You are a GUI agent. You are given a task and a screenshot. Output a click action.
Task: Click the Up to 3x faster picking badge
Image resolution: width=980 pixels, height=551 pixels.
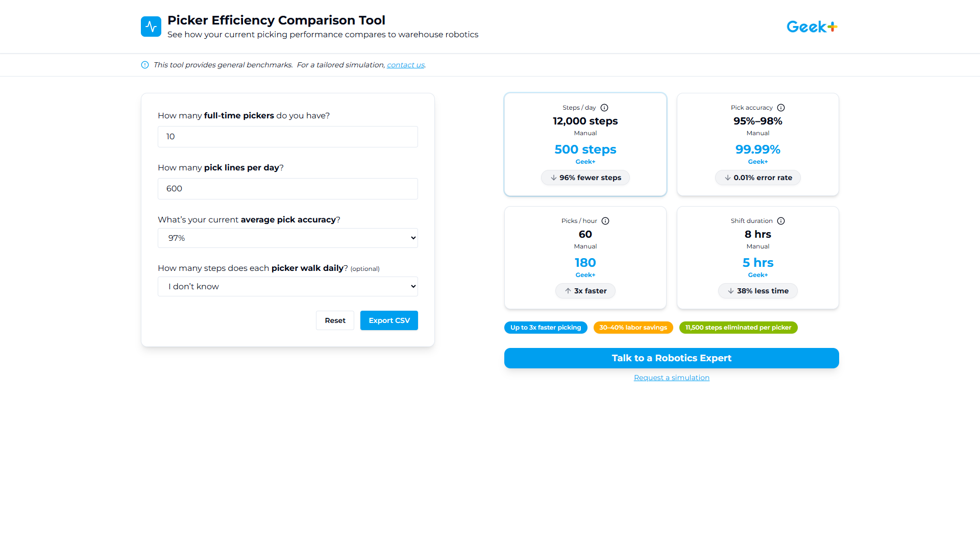[546, 328]
